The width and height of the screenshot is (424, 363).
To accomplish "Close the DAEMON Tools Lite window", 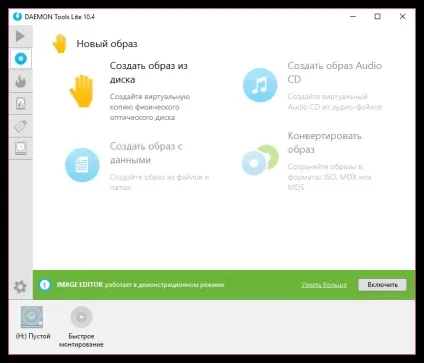I will point(402,16).
